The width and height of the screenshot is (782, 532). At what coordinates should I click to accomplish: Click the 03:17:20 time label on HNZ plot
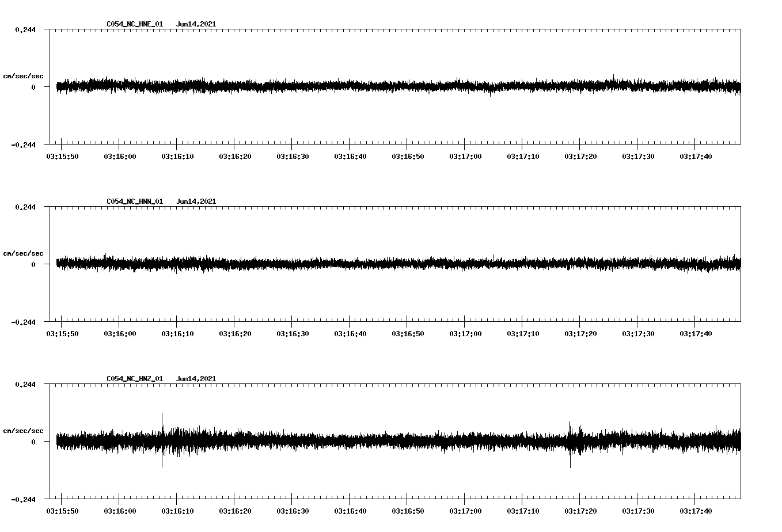click(580, 511)
